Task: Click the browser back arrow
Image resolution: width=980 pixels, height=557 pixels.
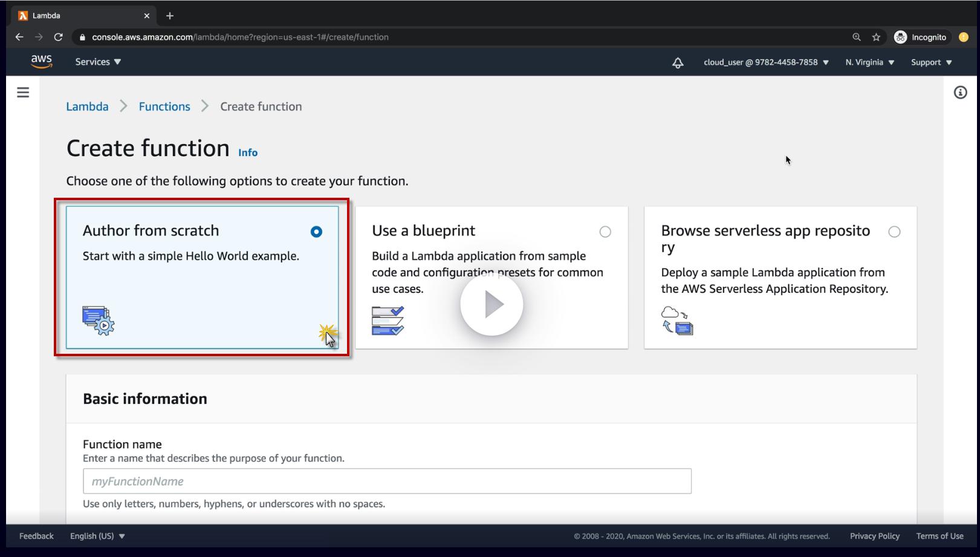Action: [19, 37]
